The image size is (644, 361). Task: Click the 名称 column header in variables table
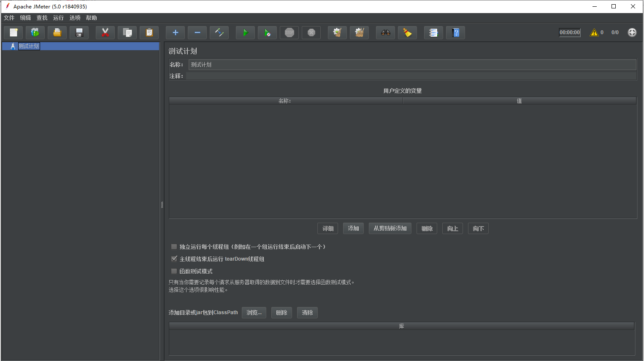coord(286,101)
